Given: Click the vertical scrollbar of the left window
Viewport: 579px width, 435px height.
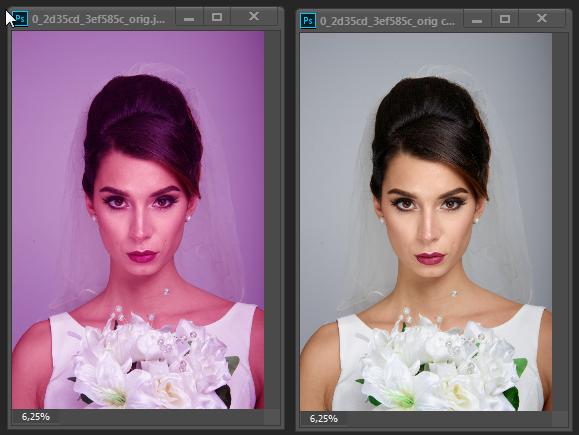Looking at the screenshot, I should point(272,220).
